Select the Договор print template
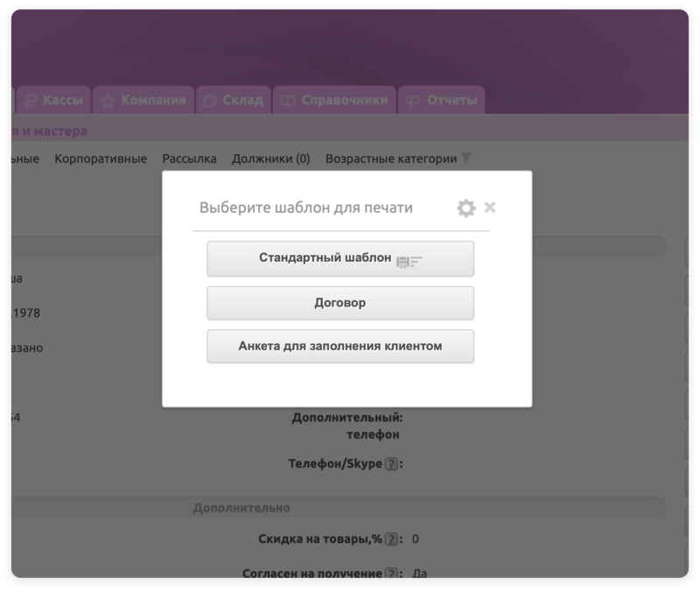This screenshot has width=700, height=591. (x=340, y=303)
